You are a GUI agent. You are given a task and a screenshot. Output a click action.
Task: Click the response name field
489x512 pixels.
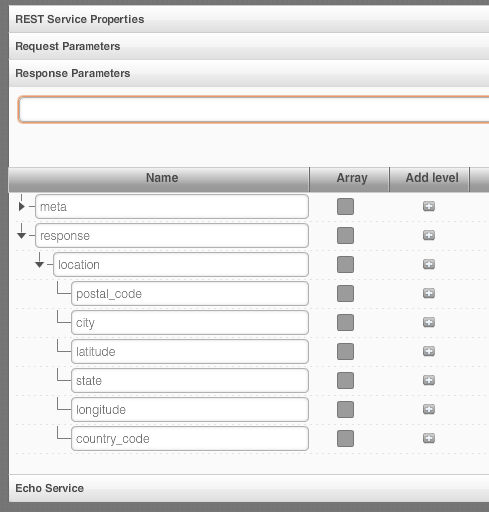(172, 236)
